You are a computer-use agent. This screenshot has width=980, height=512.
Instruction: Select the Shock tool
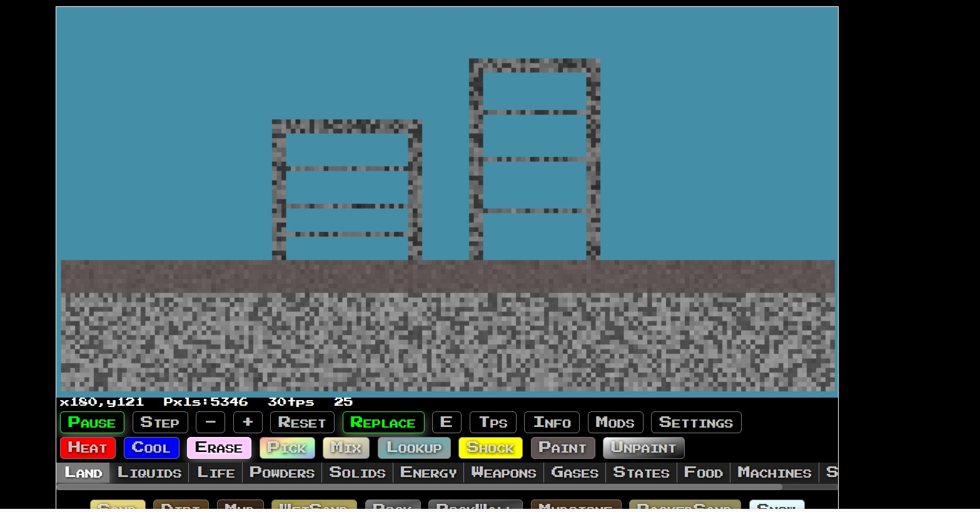click(490, 448)
